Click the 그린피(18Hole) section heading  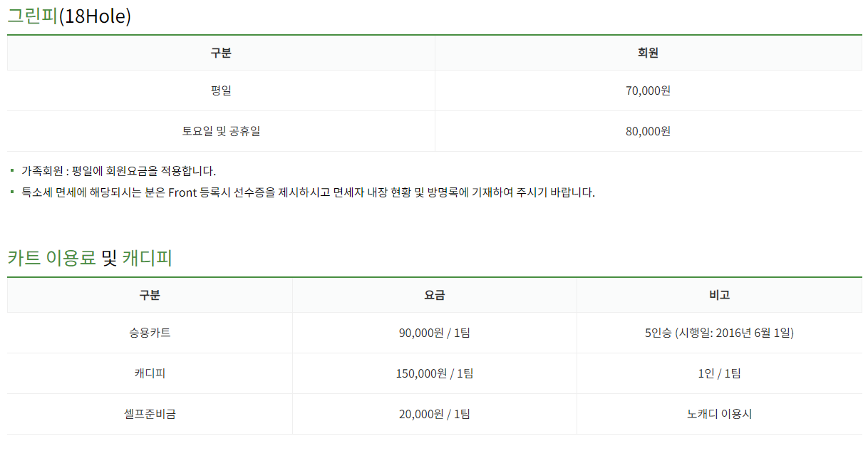click(x=69, y=16)
